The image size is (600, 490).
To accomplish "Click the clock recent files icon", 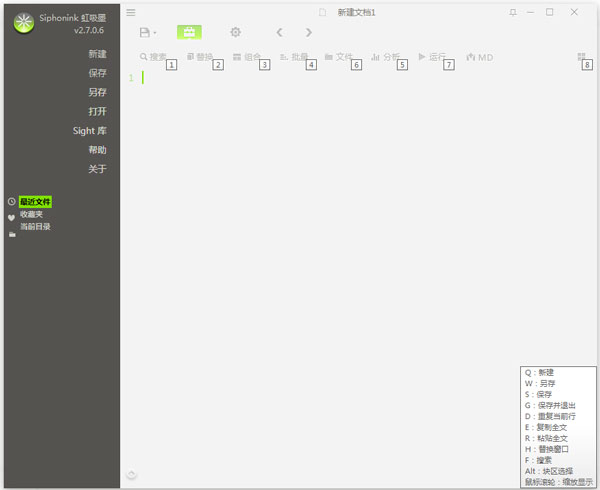I will point(12,202).
